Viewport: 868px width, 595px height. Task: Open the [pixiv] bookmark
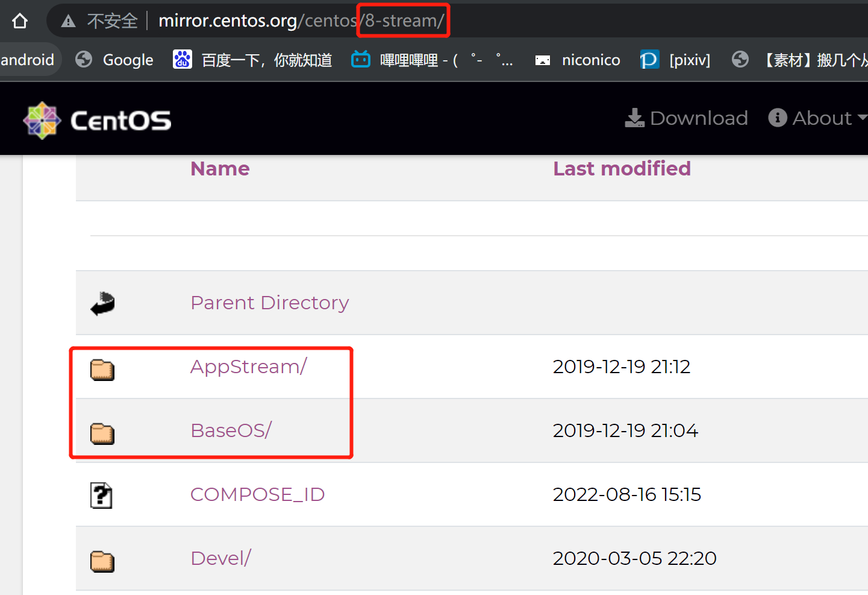[690, 60]
